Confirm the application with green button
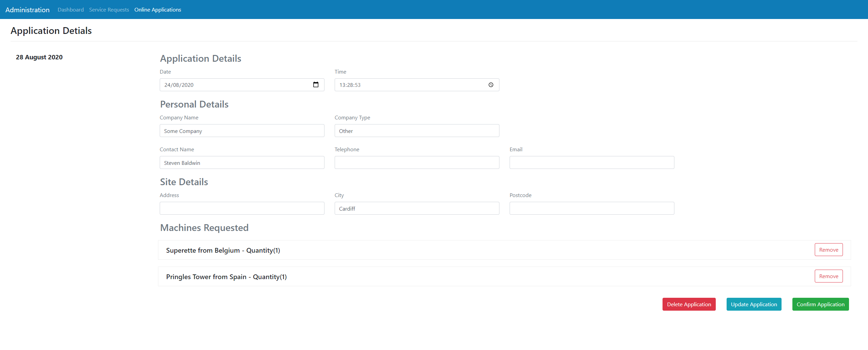Viewport: 868px width, 350px height. [820, 304]
